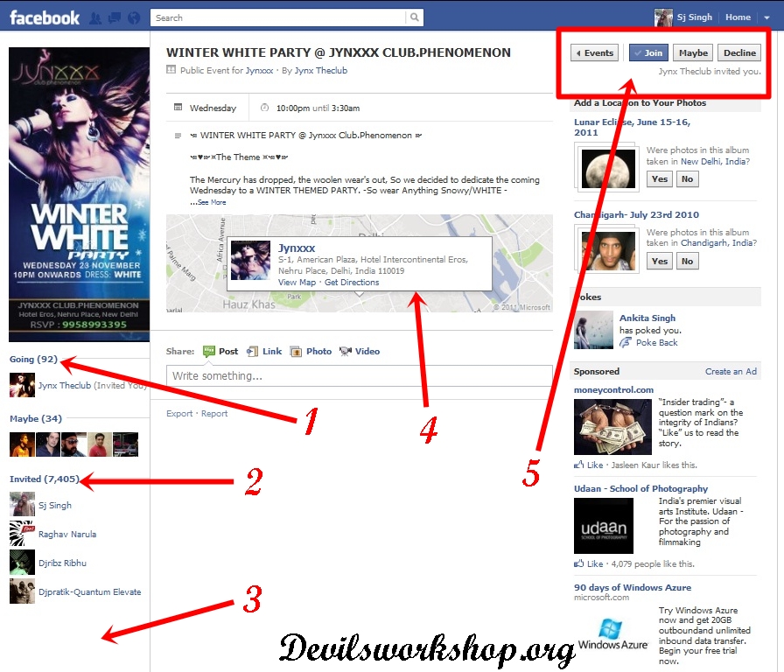This screenshot has width=784, height=672.
Task: Click the Windows Azure logo image
Action: 612,634
